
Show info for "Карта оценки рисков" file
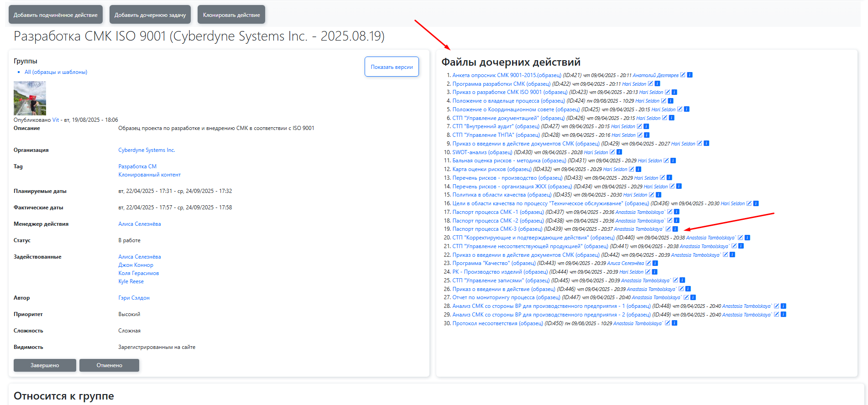coord(638,169)
